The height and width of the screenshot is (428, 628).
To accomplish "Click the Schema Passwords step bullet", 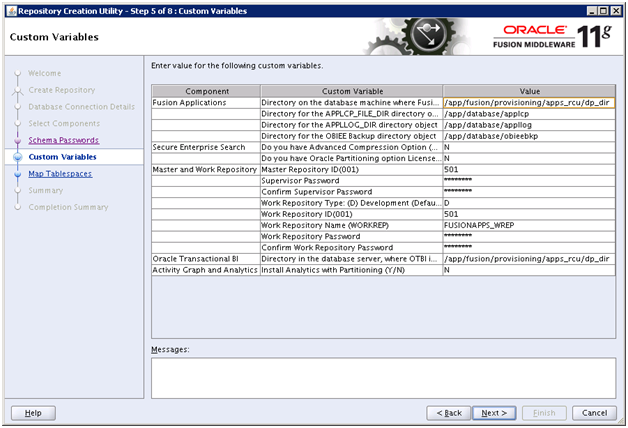I will point(17,141).
